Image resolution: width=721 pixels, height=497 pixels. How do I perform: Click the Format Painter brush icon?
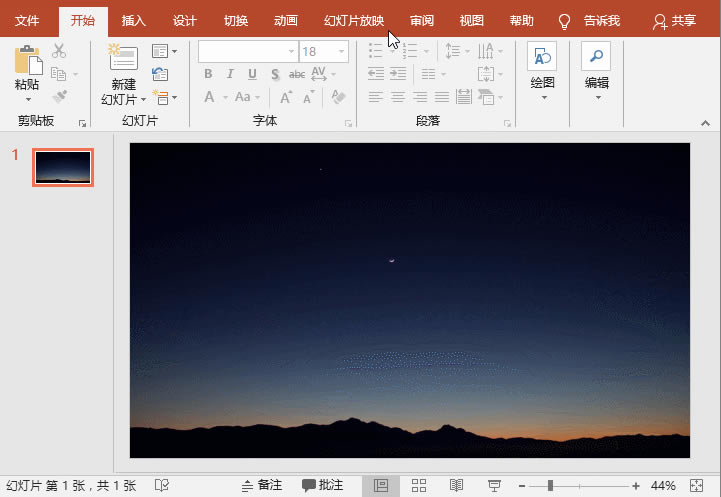tap(59, 97)
